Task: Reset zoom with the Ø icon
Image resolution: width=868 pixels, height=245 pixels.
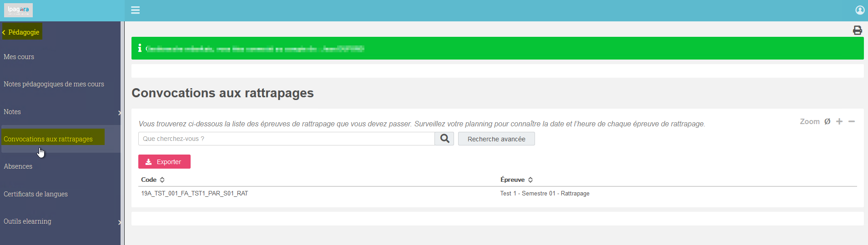Action: [827, 121]
